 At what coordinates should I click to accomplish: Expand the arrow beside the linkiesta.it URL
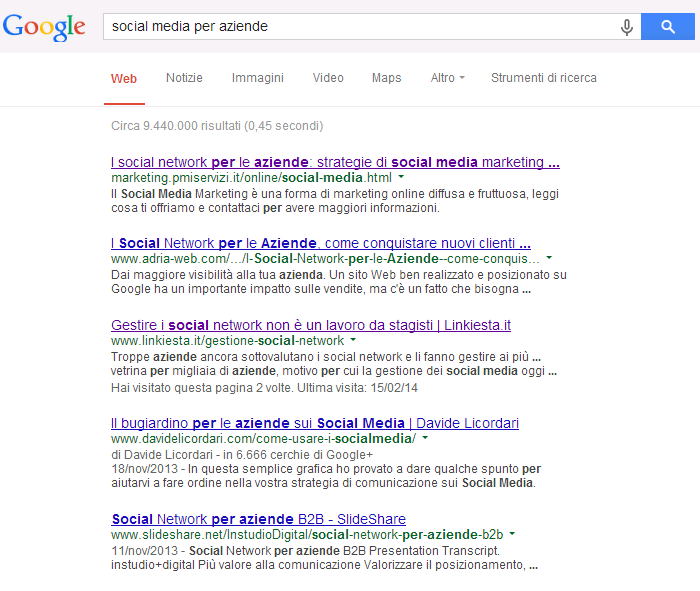click(x=354, y=341)
